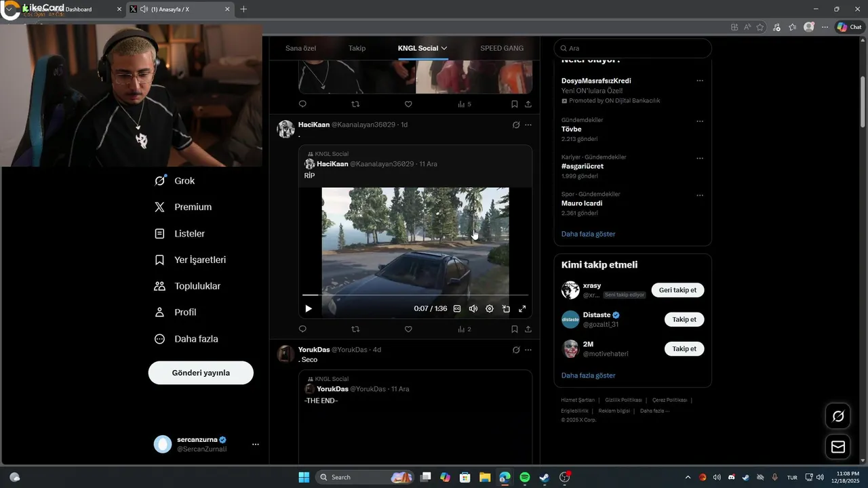Mute the video player volume

click(473, 308)
